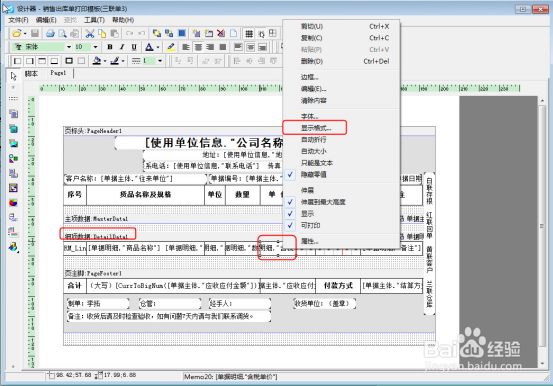Click the font color A swatch
Viewport: 553px width, 386px height.
[x=150, y=47]
